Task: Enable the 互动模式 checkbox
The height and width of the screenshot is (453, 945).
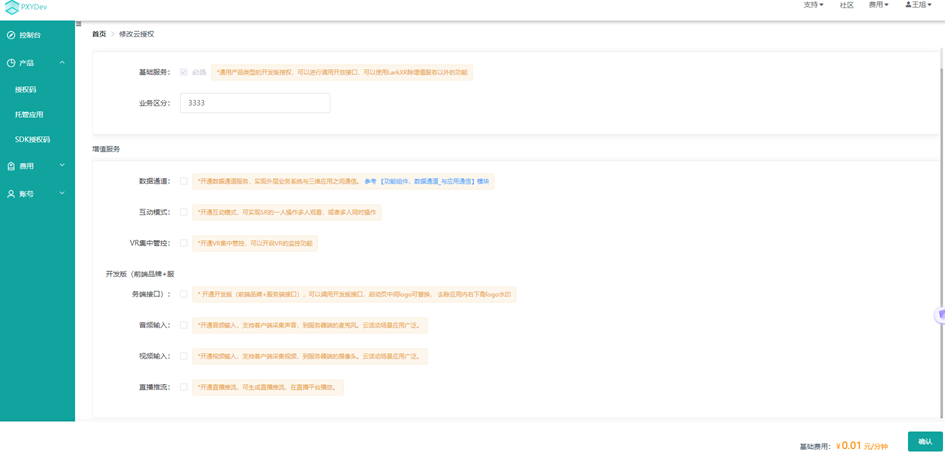Action: coord(183,212)
